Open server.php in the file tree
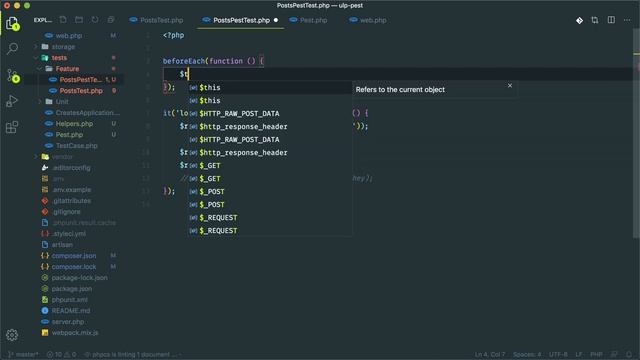 [x=68, y=322]
